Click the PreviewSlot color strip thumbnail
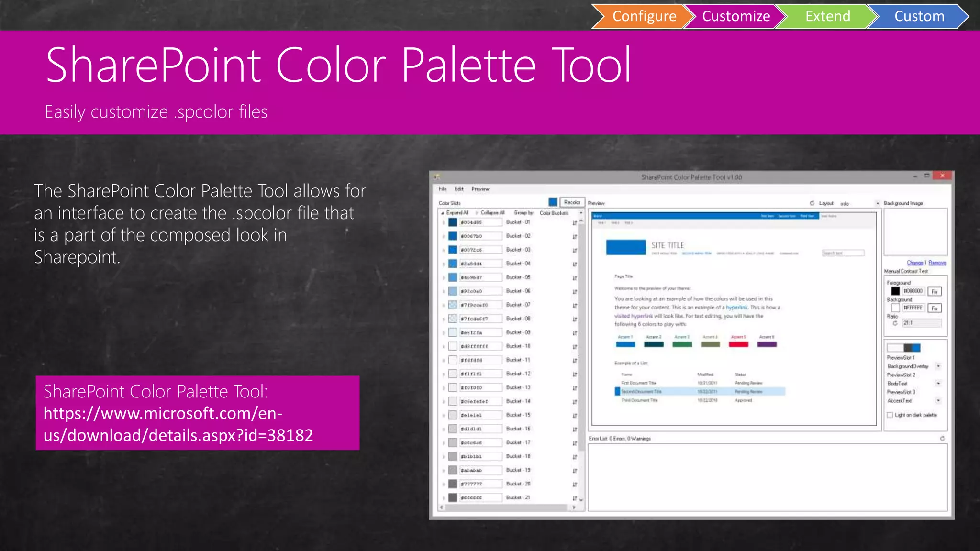 tap(903, 348)
